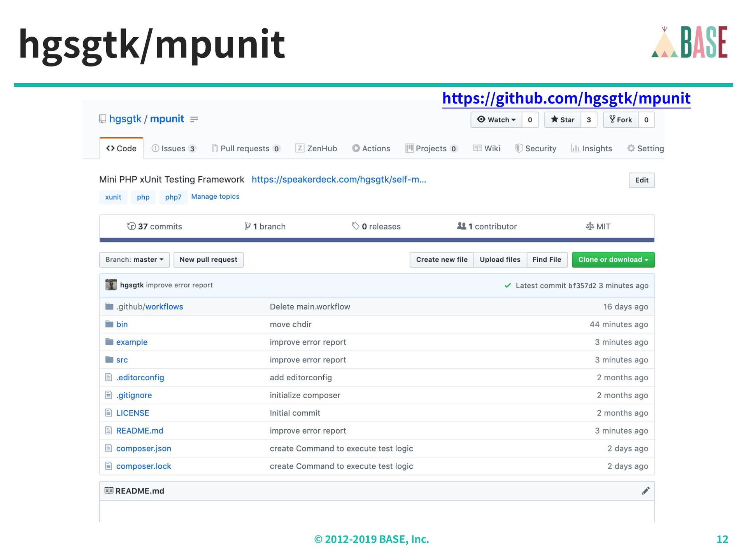747x560 pixels.
Task: Click Create new file button
Action: pyautogui.click(x=442, y=260)
